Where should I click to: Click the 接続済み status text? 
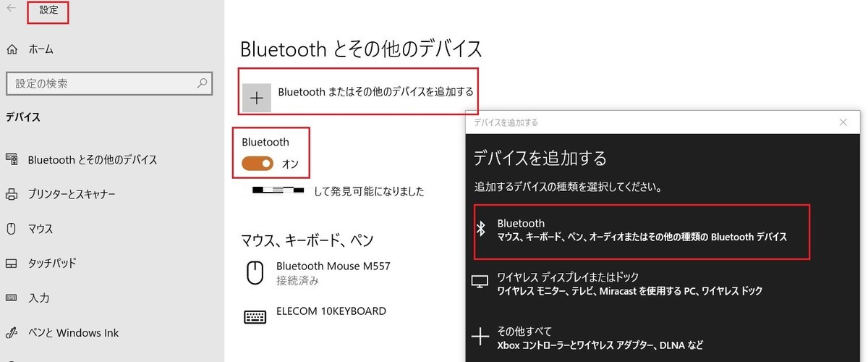coord(297,280)
